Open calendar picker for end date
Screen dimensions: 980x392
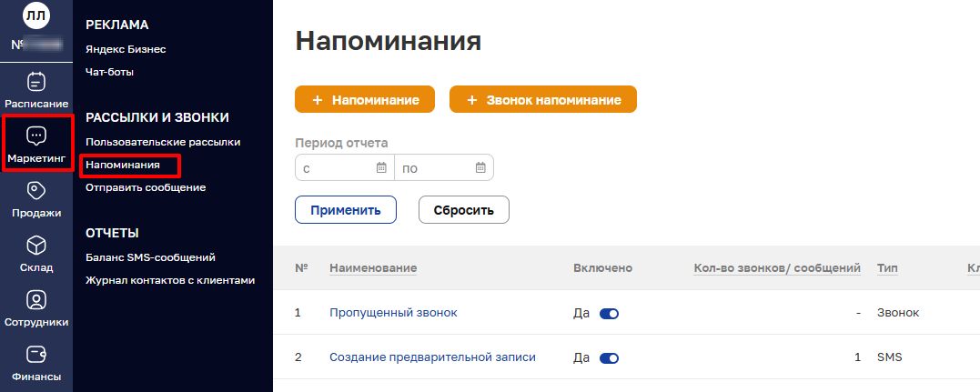(x=480, y=168)
